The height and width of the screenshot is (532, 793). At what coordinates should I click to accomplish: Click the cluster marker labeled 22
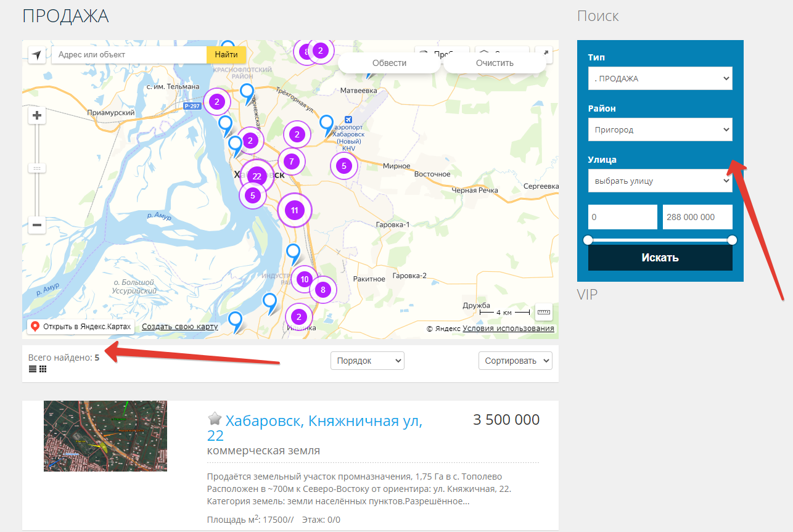(x=257, y=176)
